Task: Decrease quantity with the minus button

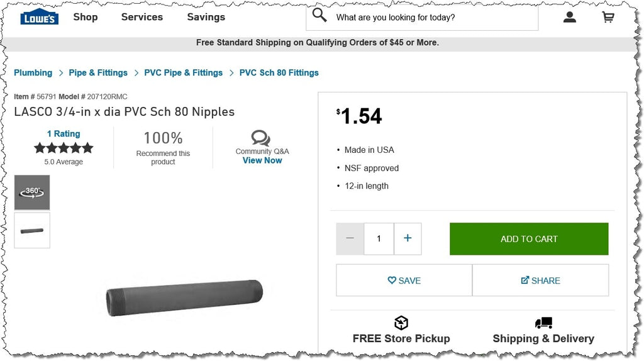Action: pyautogui.click(x=350, y=238)
